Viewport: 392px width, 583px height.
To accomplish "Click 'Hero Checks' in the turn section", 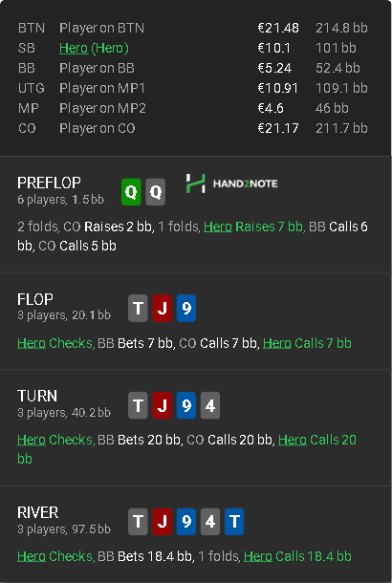I will coord(55,440).
